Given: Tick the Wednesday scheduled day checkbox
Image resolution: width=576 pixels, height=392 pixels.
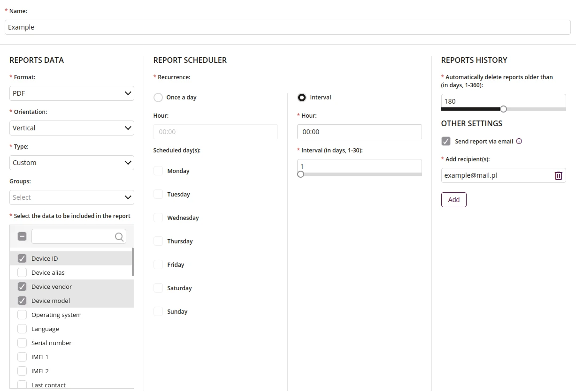Looking at the screenshot, I should click(x=158, y=218).
